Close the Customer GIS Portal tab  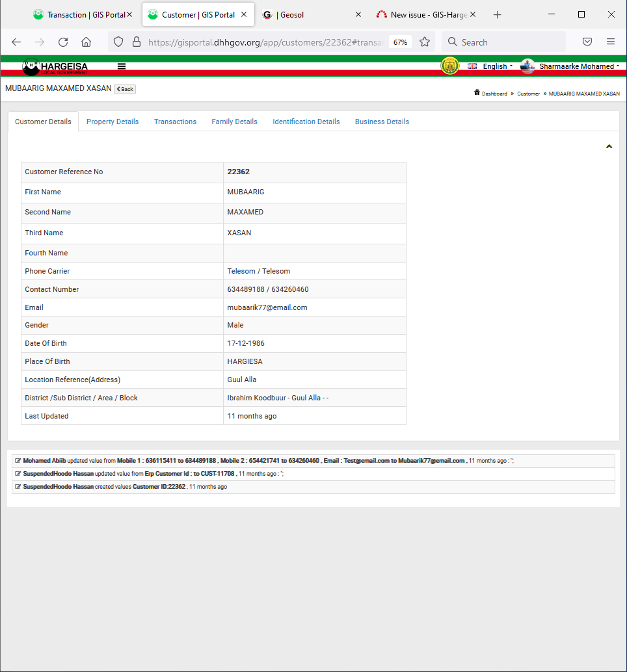coord(244,14)
